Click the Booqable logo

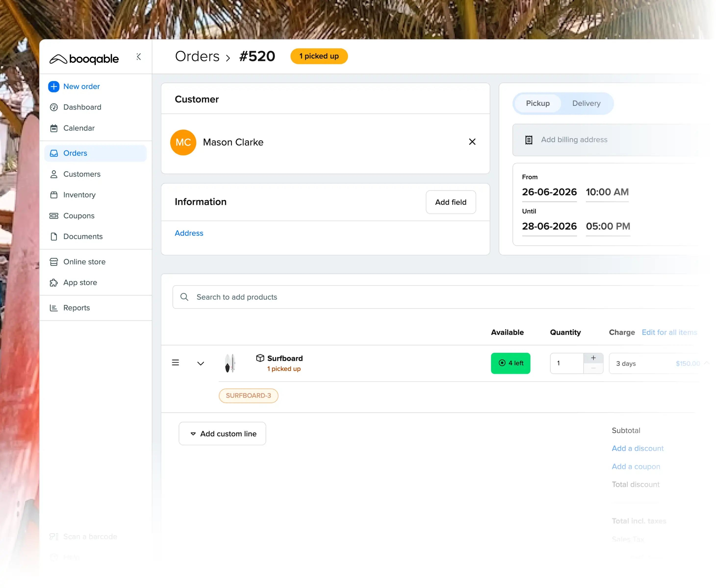point(84,59)
